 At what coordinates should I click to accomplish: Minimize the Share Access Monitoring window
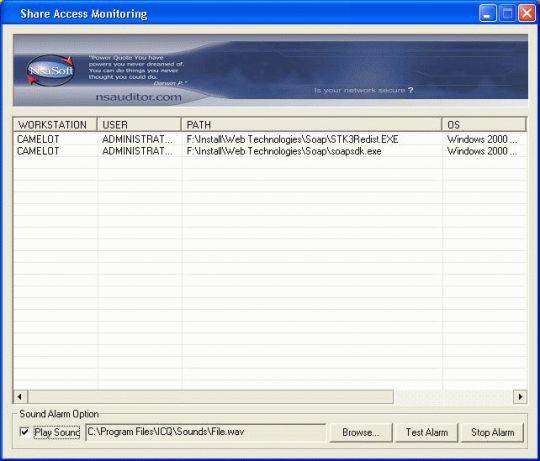click(x=488, y=13)
